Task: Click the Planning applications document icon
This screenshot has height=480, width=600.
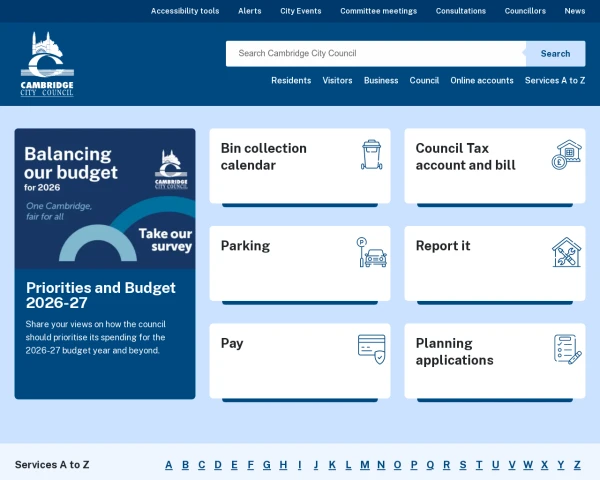Action: [567, 349]
